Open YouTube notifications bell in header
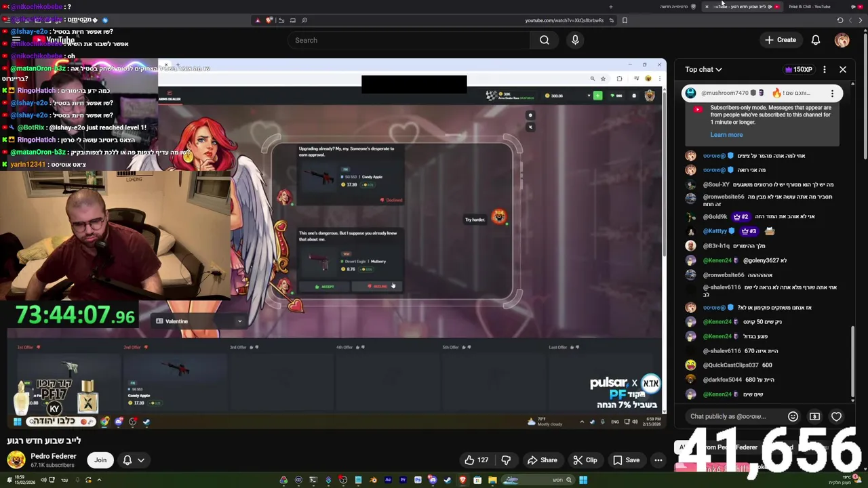868x488 pixels. coord(816,40)
